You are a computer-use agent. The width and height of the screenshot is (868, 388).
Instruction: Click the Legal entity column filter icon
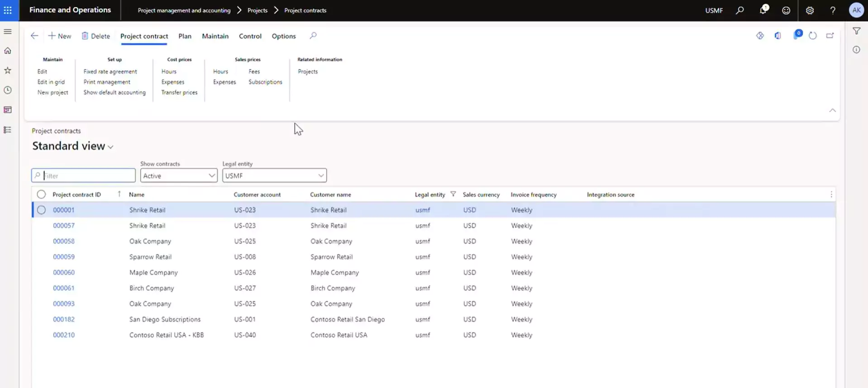tap(453, 194)
